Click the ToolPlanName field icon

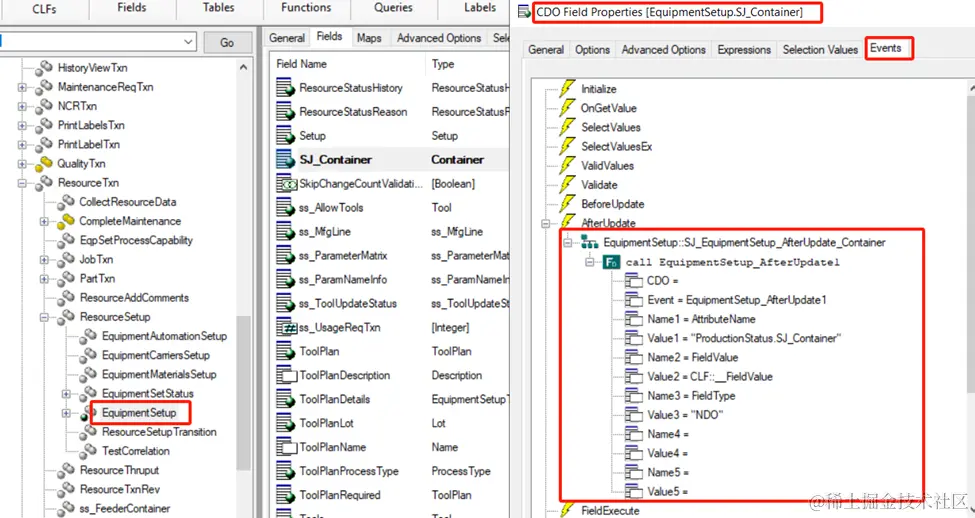(x=286, y=447)
